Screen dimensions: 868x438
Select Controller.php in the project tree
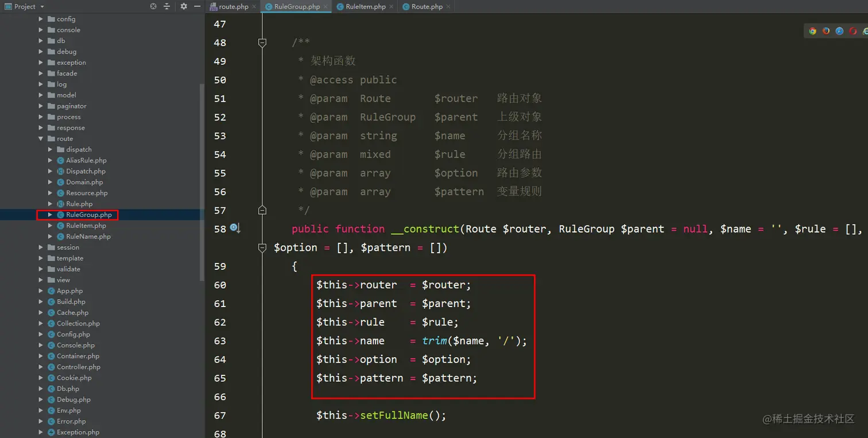79,367
